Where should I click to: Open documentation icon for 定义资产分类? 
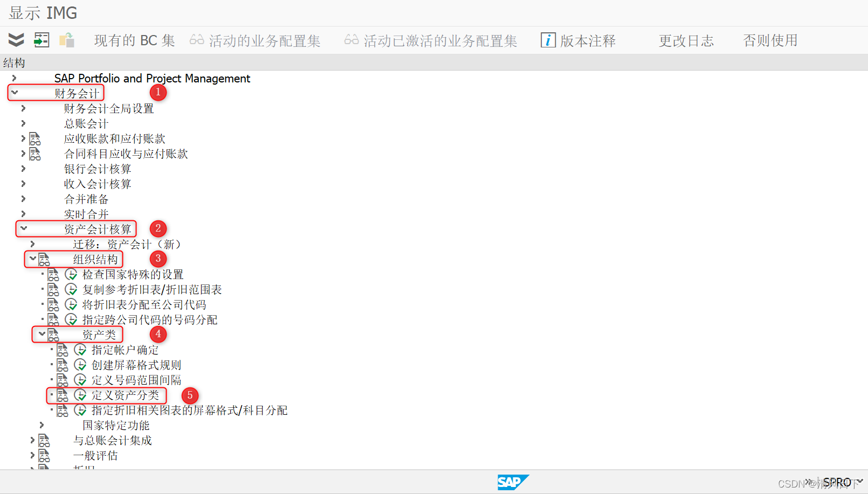tap(63, 395)
